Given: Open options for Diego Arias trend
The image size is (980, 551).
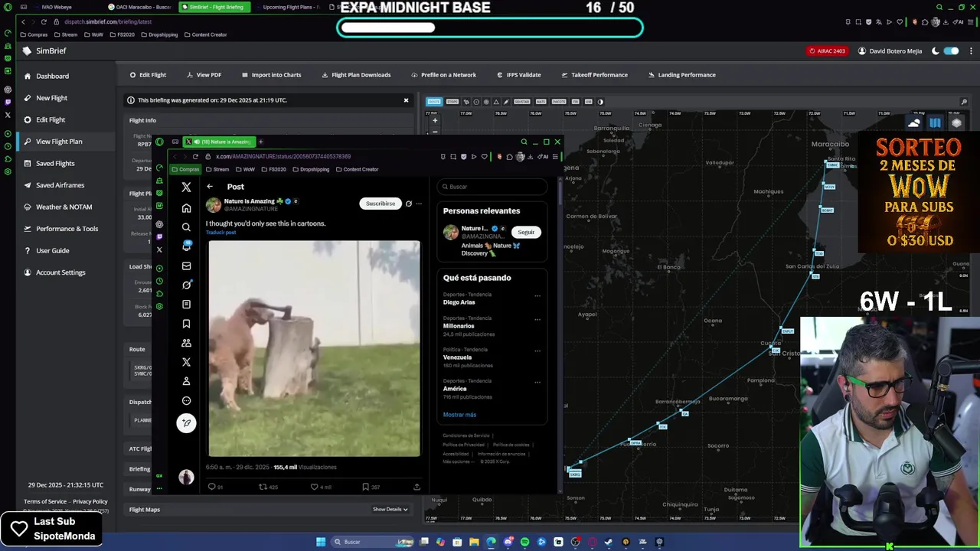Looking at the screenshot, I should [537, 295].
